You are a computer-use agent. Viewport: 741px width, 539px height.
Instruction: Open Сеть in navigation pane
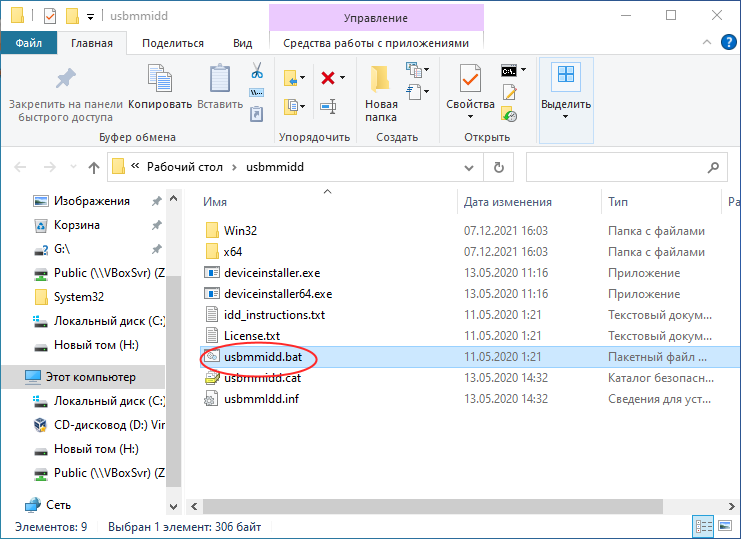coord(58,505)
